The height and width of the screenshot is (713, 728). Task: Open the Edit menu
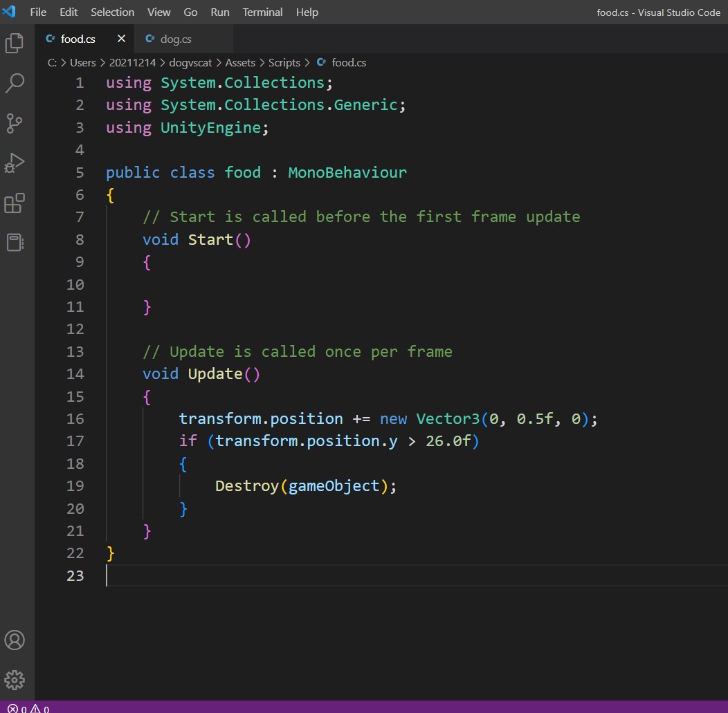click(x=69, y=12)
